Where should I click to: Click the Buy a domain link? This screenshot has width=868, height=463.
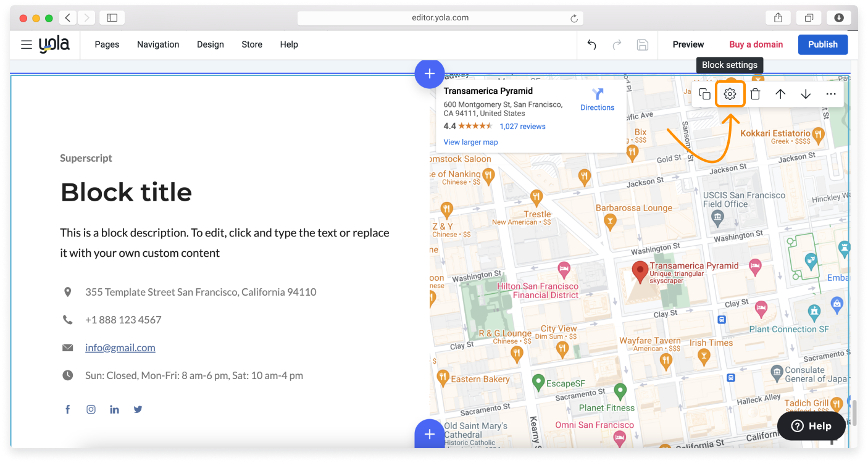pyautogui.click(x=756, y=44)
